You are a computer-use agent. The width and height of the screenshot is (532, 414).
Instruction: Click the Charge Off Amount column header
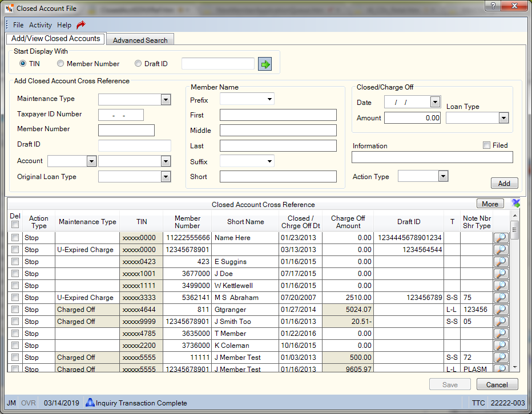348,222
